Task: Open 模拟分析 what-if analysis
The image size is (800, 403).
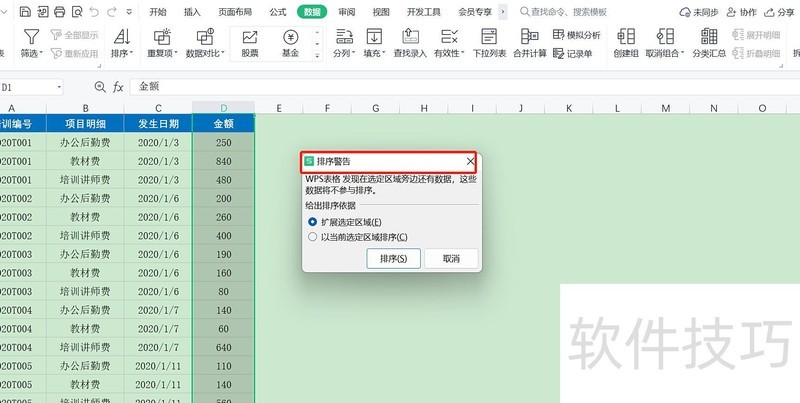Action: 577,35
